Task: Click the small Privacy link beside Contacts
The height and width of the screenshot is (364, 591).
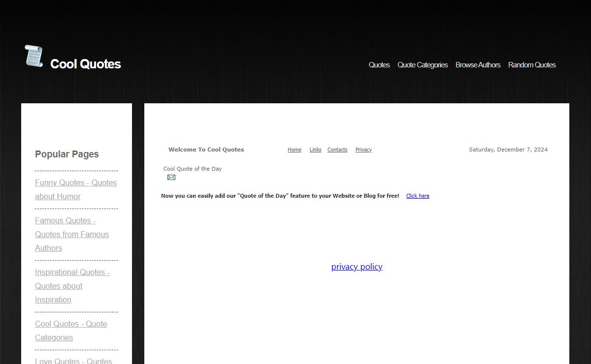Action: coord(363,150)
